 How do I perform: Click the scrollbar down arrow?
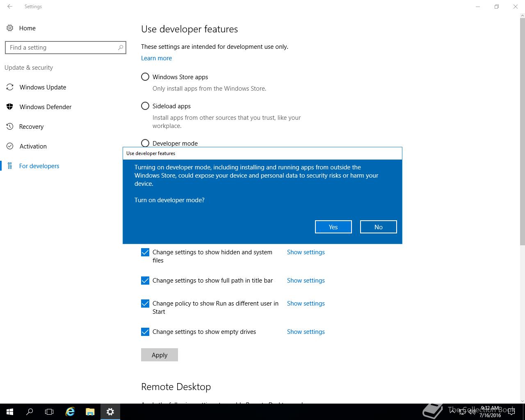pos(522,401)
